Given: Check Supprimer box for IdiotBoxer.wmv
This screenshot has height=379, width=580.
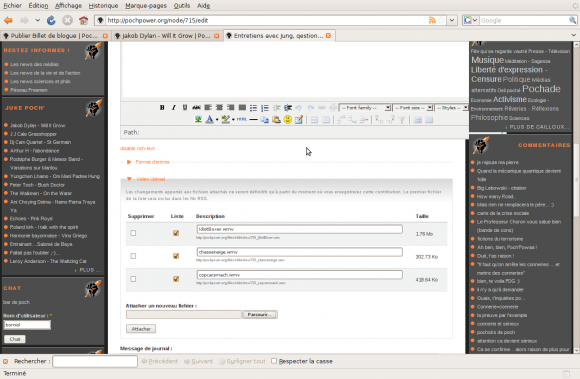Looking at the screenshot, I should (x=133, y=233).
